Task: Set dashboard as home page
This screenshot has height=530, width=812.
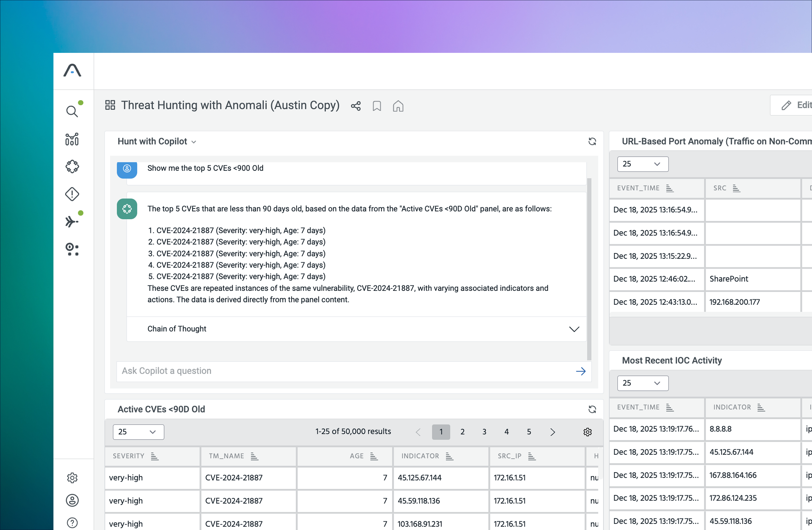Action: [x=398, y=106]
